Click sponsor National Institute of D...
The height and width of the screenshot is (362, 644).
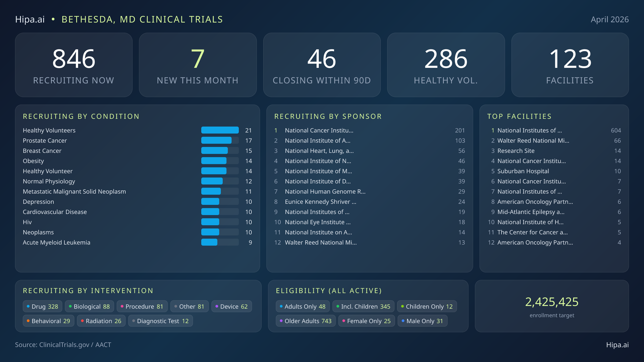coord(369,181)
